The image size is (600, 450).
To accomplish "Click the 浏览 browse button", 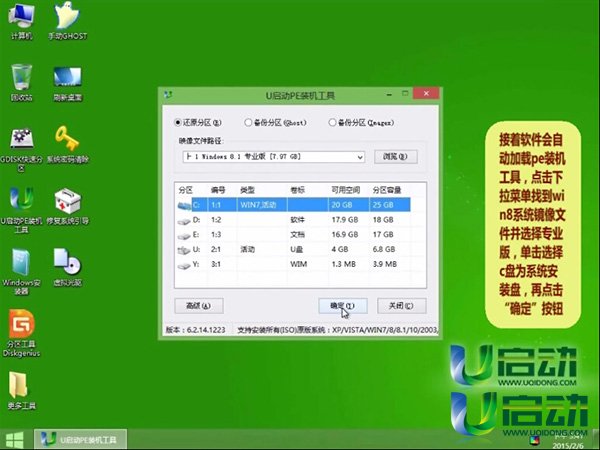I will (396, 157).
